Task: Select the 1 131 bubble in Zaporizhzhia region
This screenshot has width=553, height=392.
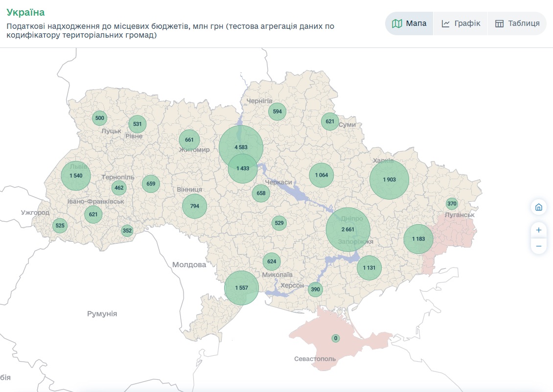Action: [x=369, y=268]
